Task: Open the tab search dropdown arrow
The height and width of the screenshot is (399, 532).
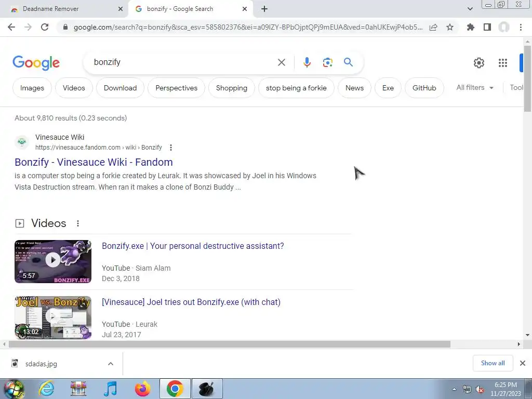Action: point(470,9)
